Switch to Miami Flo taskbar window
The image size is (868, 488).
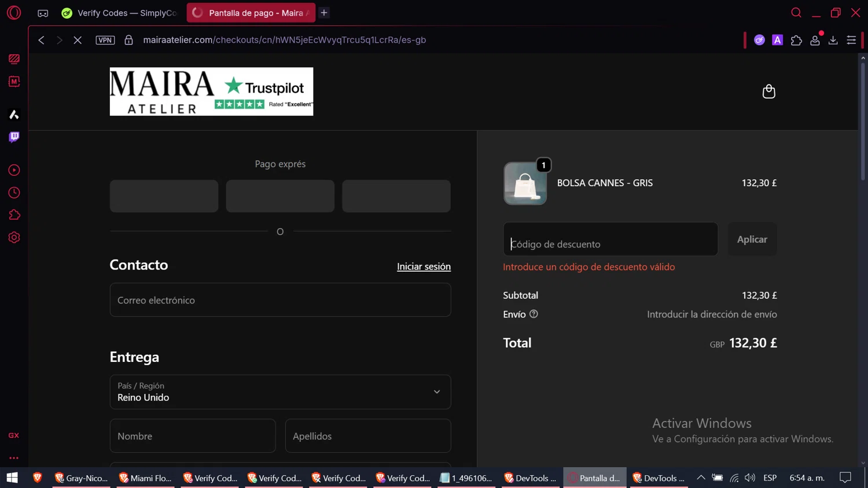click(x=146, y=478)
